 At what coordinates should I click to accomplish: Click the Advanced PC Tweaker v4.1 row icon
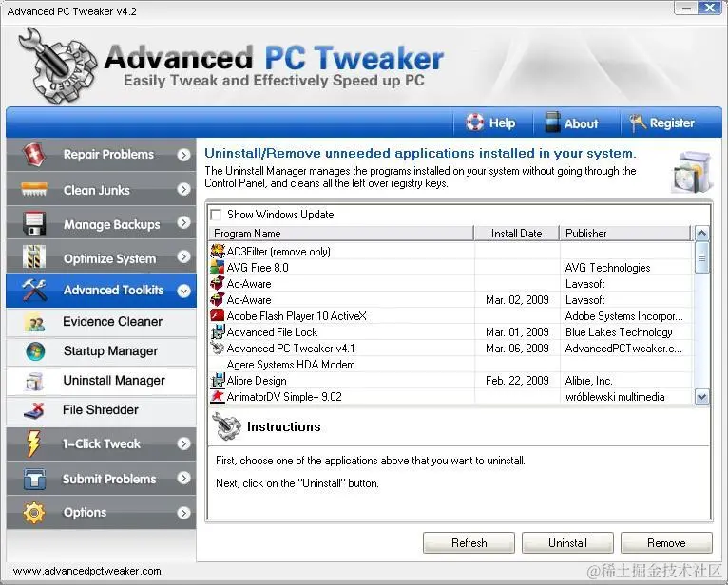[x=218, y=348]
